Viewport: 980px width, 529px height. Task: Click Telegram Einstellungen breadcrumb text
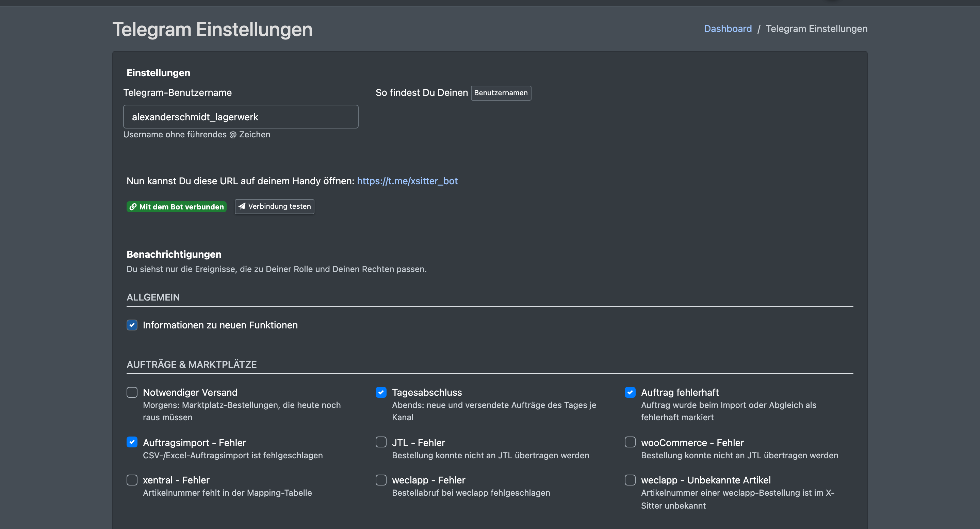[x=816, y=29]
